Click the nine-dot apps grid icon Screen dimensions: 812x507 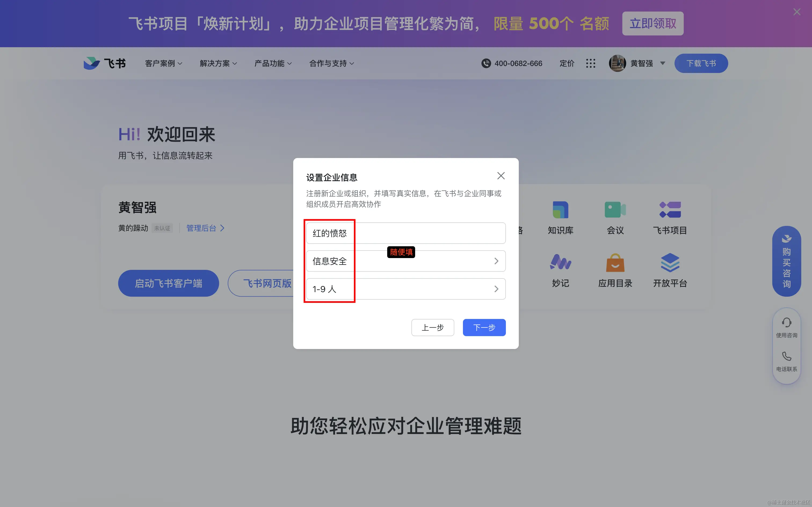[590, 63]
